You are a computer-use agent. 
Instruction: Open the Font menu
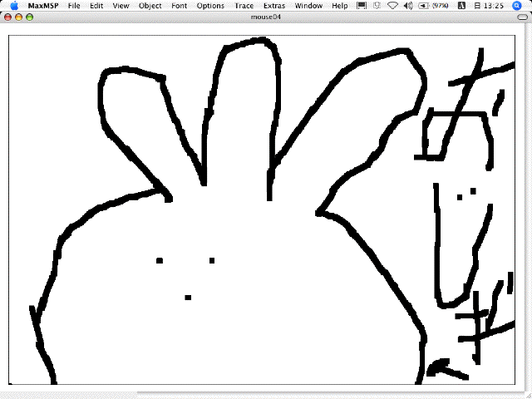[179, 6]
